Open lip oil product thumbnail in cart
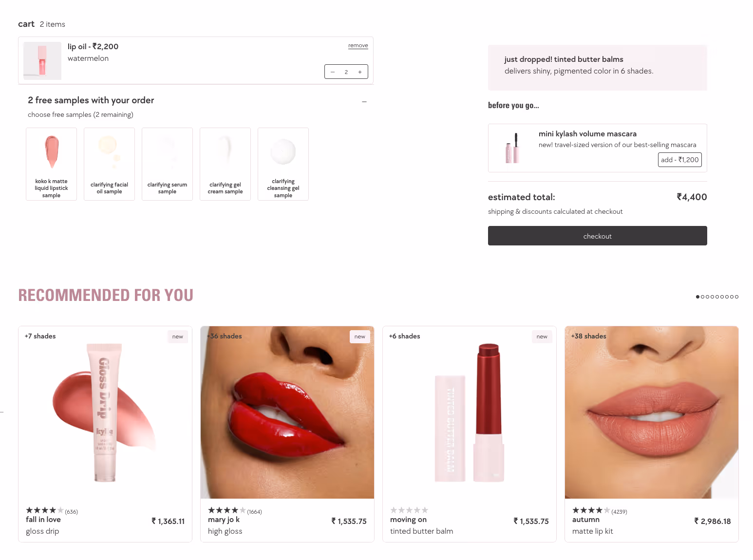 click(x=42, y=61)
